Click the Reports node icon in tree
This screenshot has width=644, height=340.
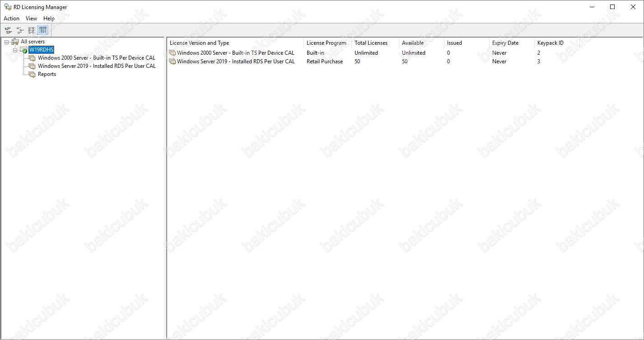(32, 74)
